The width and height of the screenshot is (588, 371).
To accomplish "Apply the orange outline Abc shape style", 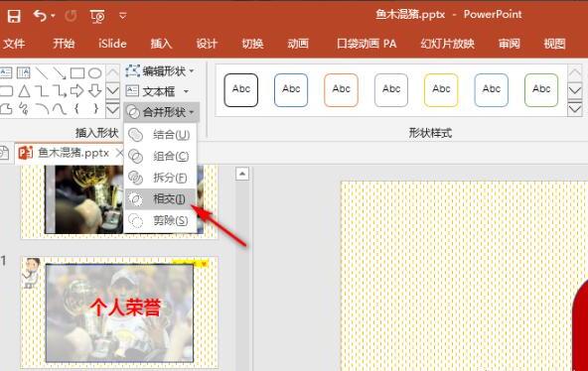I will tap(342, 90).
